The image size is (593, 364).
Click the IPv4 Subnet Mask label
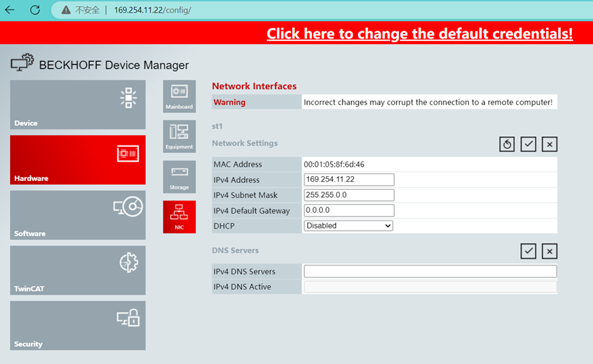[x=245, y=195]
